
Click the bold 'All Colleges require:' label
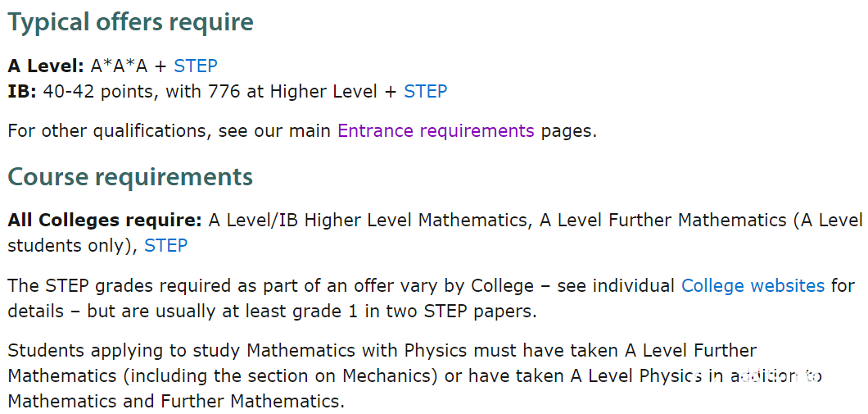[x=105, y=220]
